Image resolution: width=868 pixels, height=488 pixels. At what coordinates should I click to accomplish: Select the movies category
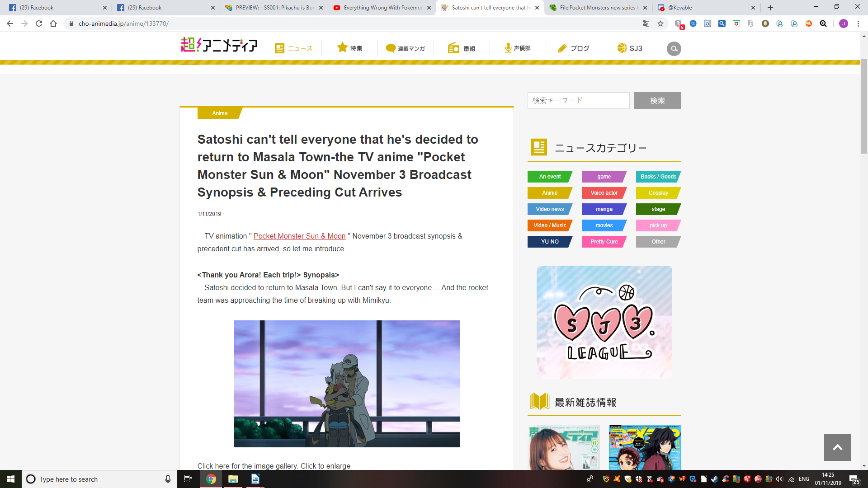point(604,225)
